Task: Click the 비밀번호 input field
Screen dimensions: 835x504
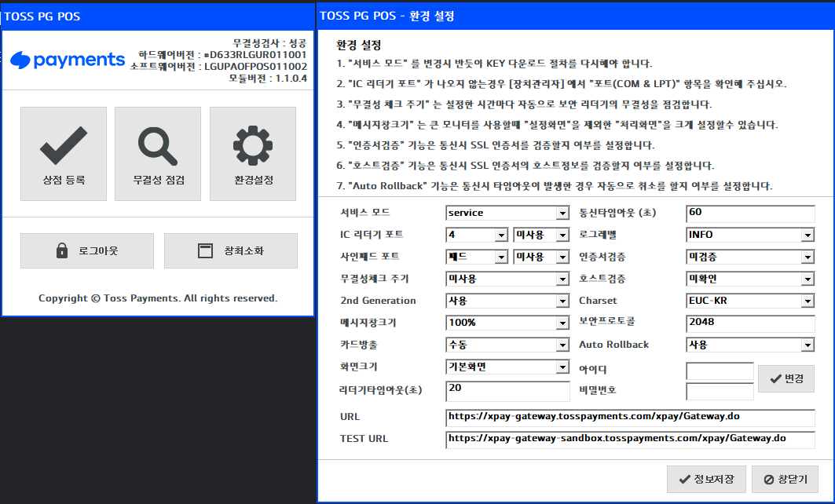Action: pyautogui.click(x=720, y=392)
